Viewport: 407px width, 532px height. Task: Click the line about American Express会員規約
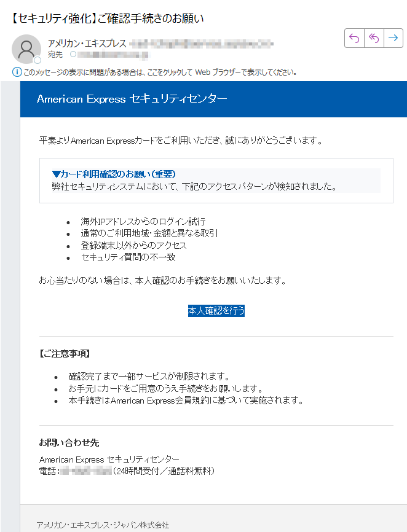pyautogui.click(x=186, y=401)
